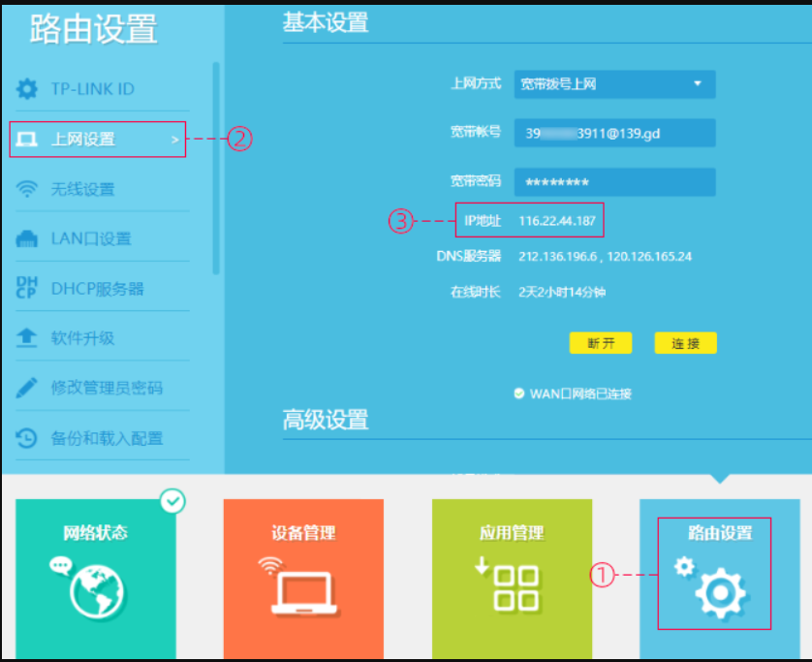Screen dimensions: 812x662
Task: Click the DNS value 212.136.196.6
Action: click(558, 257)
